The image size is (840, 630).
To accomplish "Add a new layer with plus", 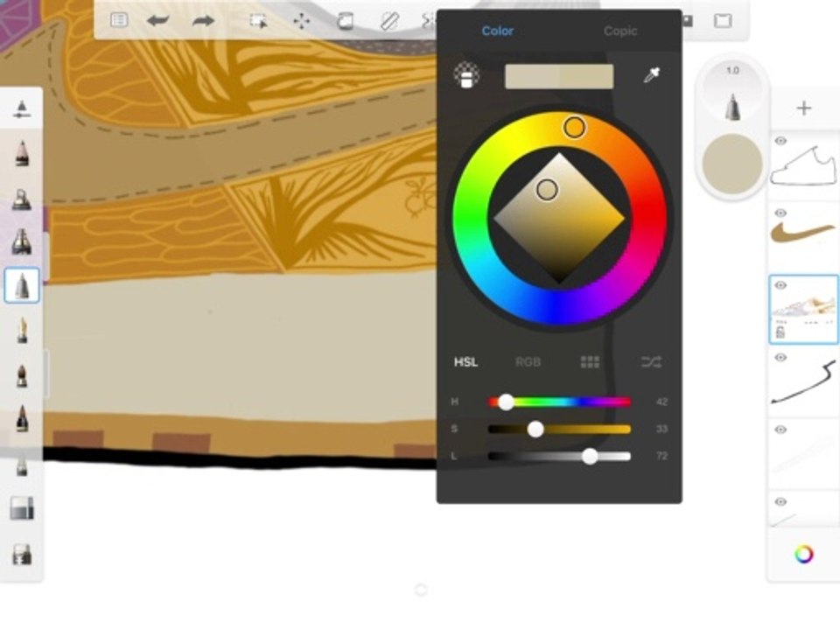I will click(x=803, y=108).
